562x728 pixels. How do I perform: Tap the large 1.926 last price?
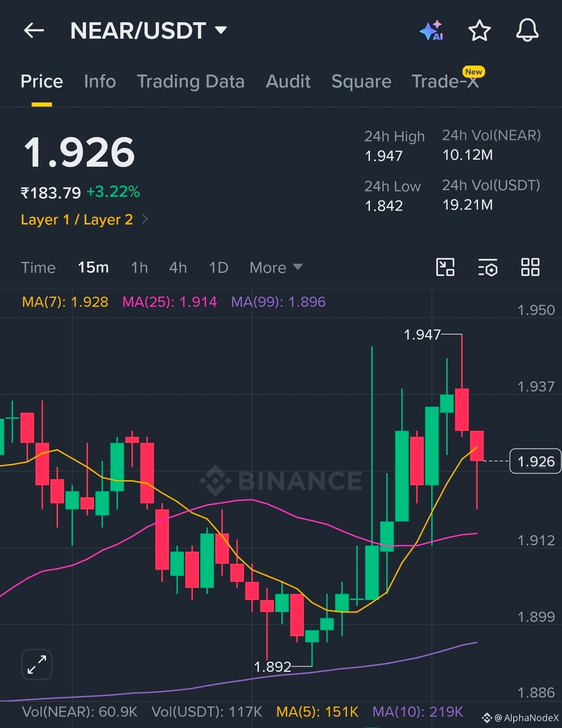point(79,152)
